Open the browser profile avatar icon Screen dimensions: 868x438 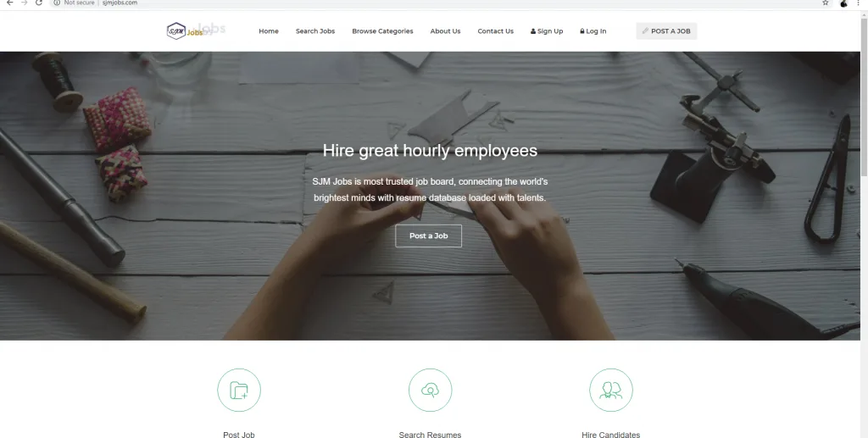click(843, 3)
